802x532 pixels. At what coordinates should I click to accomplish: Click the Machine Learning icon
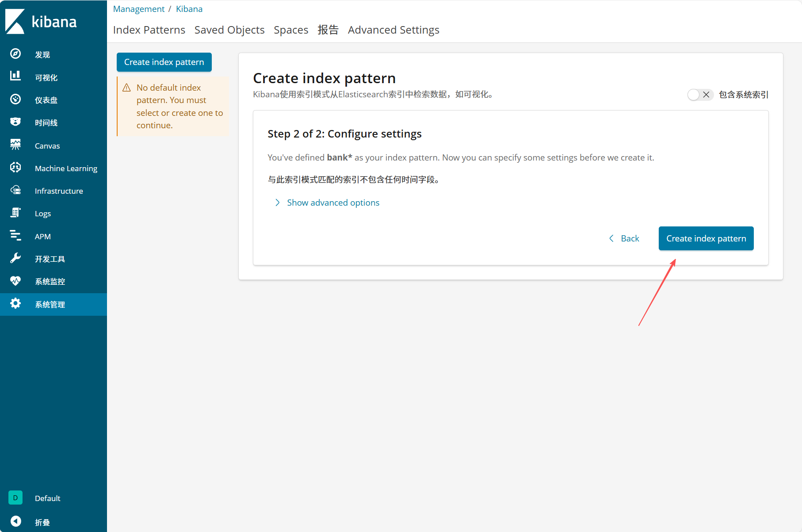15,168
